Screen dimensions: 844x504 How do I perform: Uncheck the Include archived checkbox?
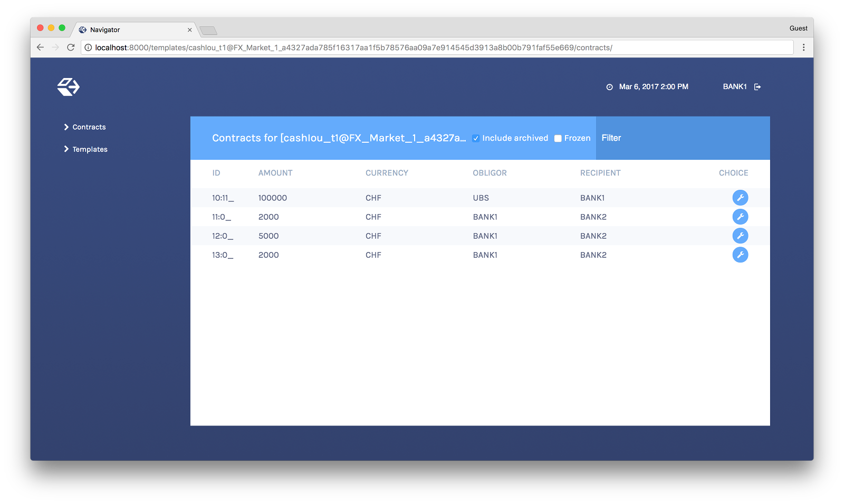point(476,138)
